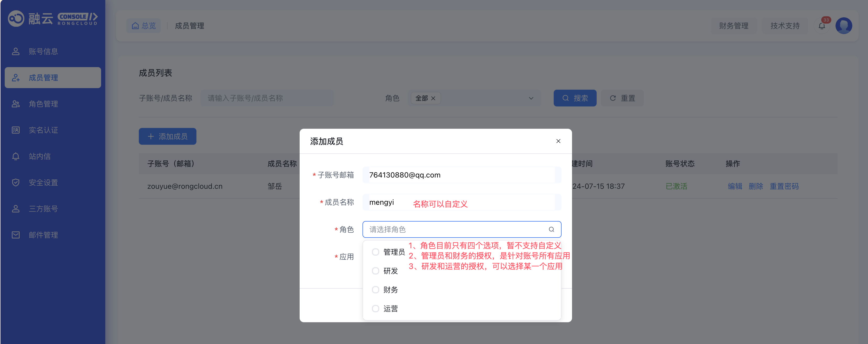Pick the 运营 role radio option
868x344 pixels.
[x=375, y=309]
